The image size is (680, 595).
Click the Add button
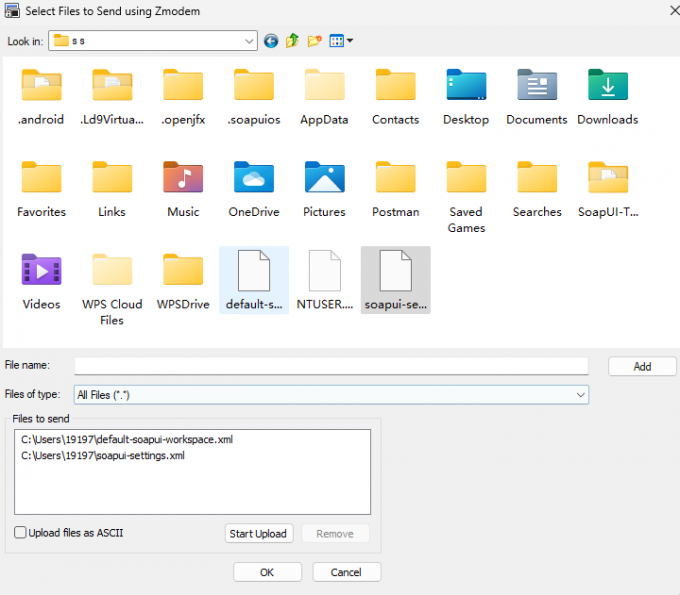[x=642, y=366]
